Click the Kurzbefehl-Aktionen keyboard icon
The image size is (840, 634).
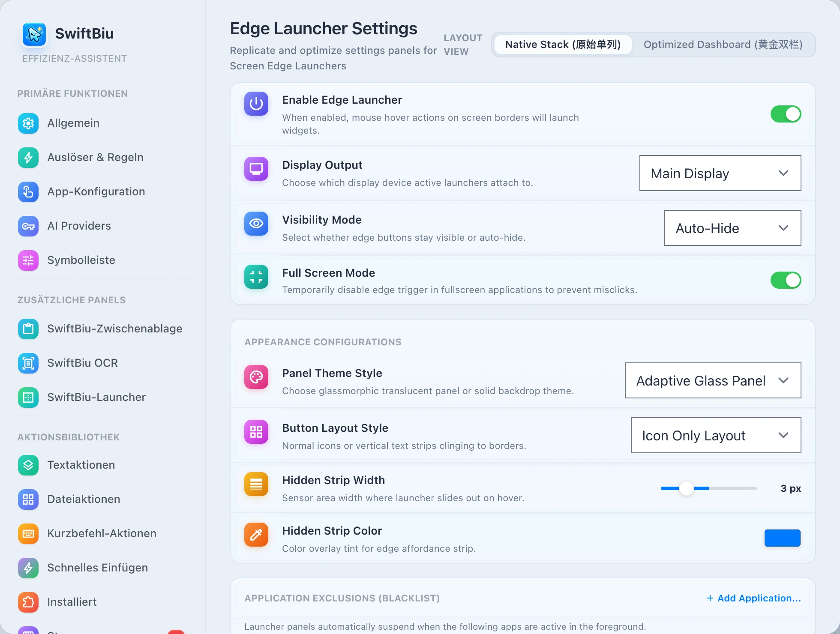click(28, 534)
